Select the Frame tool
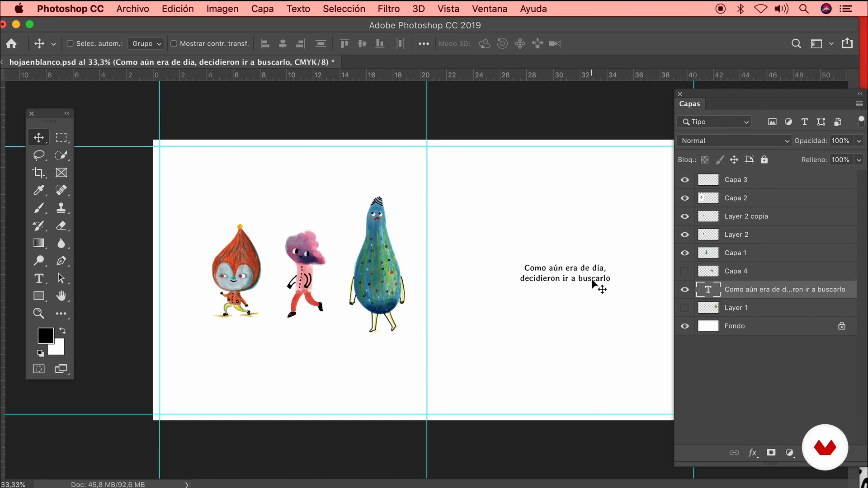The image size is (868, 488). click(x=61, y=173)
